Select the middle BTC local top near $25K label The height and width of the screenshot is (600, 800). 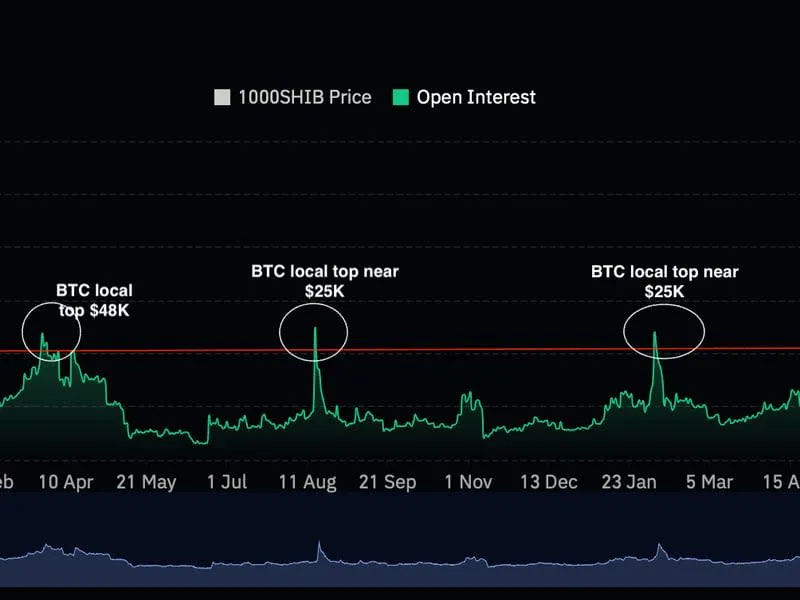[316, 281]
